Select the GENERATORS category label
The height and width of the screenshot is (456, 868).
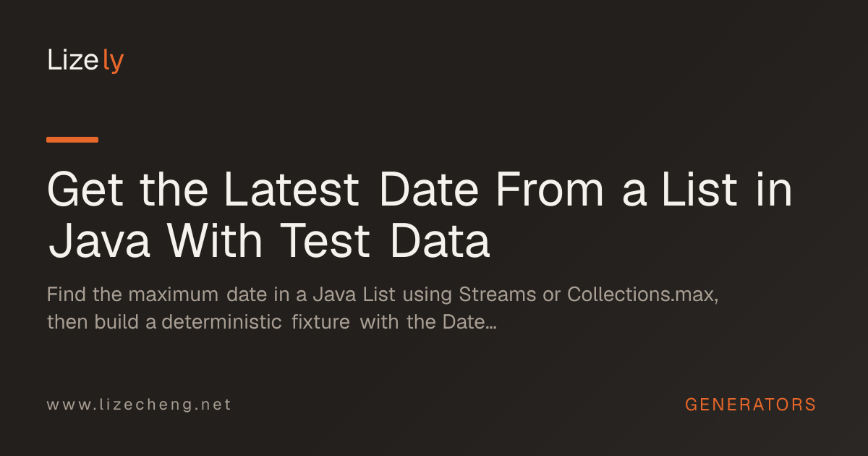750,405
